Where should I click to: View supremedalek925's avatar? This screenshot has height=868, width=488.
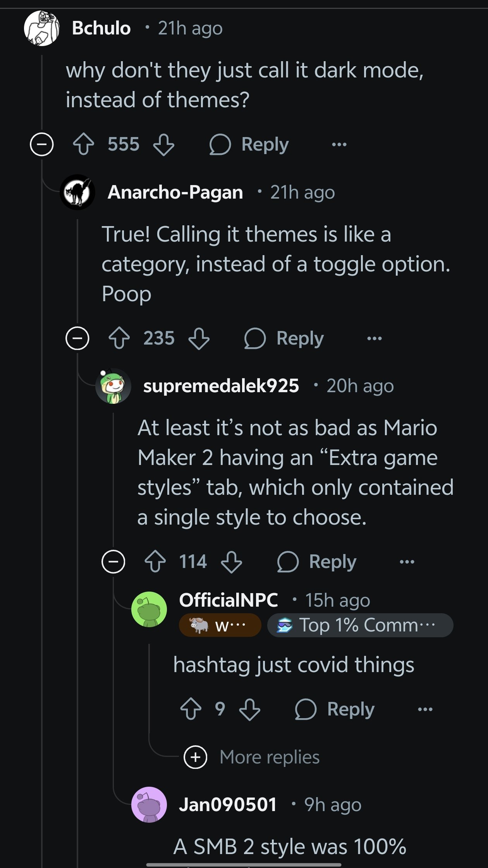113,386
